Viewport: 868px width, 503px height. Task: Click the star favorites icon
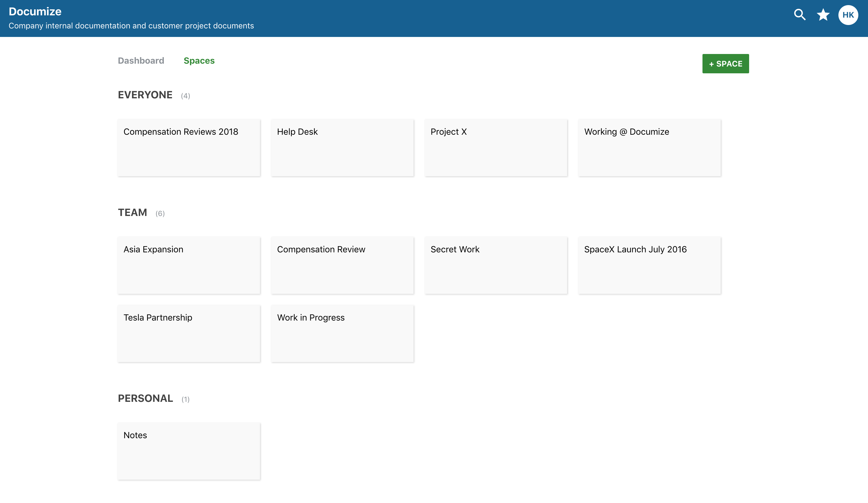click(823, 15)
